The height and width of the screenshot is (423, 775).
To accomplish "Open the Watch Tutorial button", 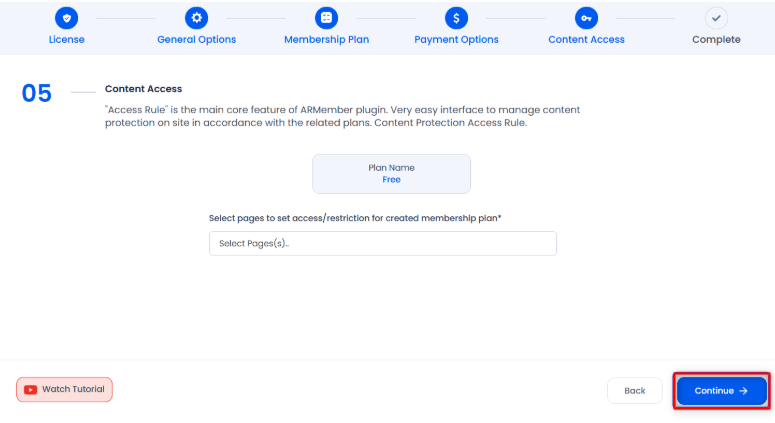I will pos(64,389).
